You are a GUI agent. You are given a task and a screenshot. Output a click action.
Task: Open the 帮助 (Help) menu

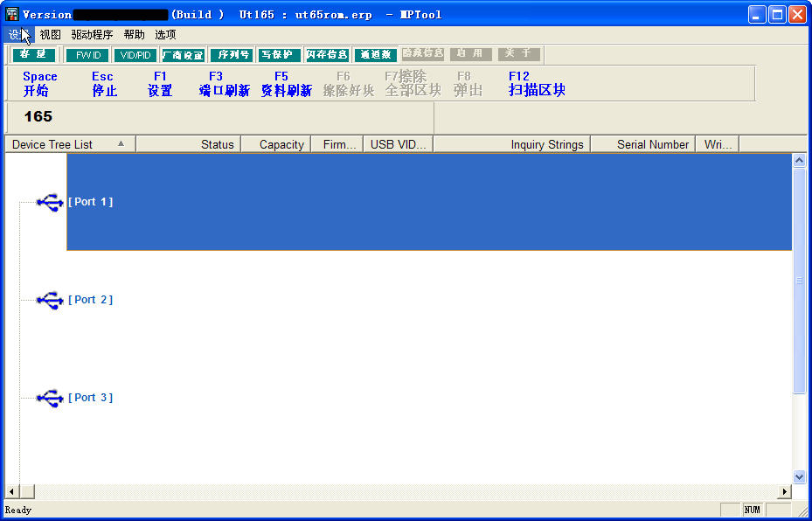[x=134, y=35]
